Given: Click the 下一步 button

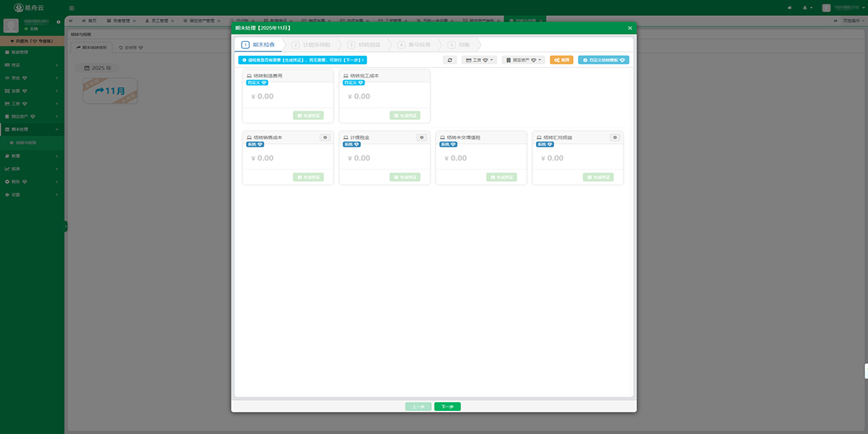Looking at the screenshot, I should 447,407.
